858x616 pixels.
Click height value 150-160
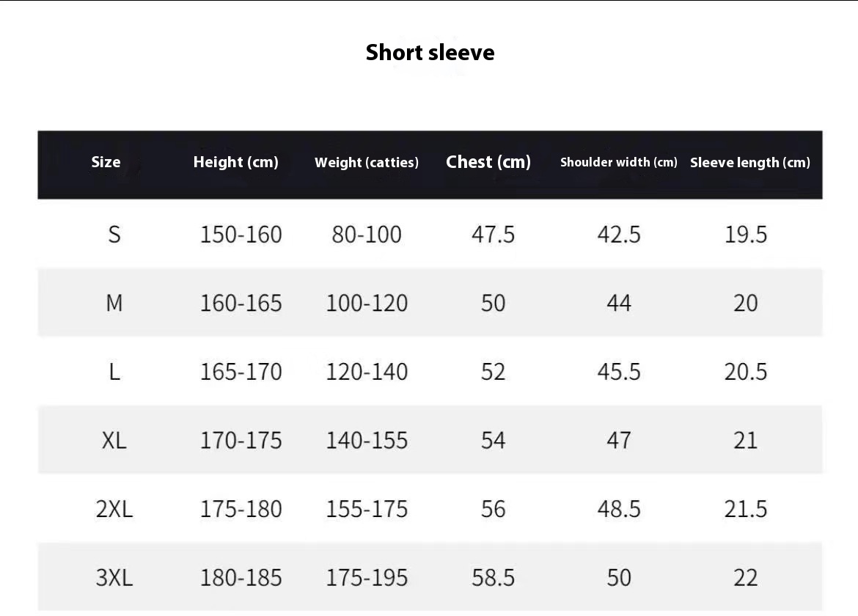(x=241, y=235)
